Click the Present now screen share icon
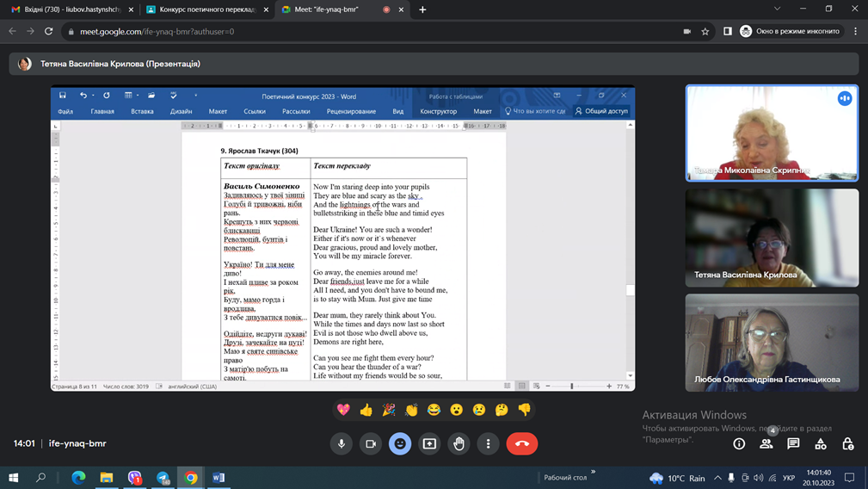The image size is (868, 489). 429,443
